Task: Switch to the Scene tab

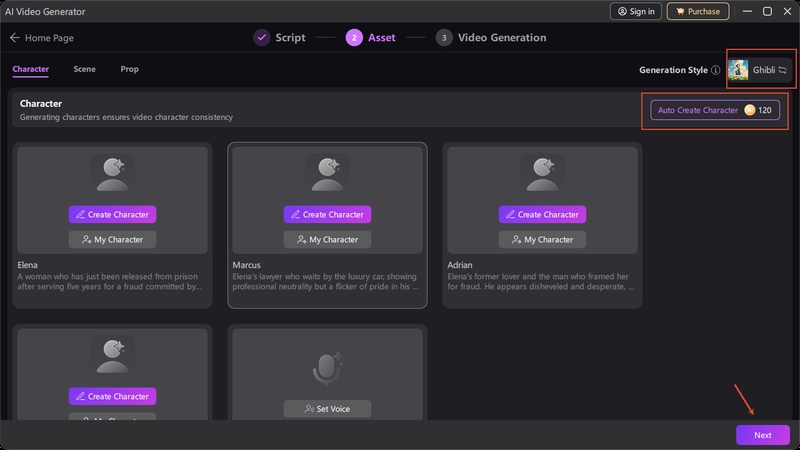Action: pyautogui.click(x=84, y=69)
